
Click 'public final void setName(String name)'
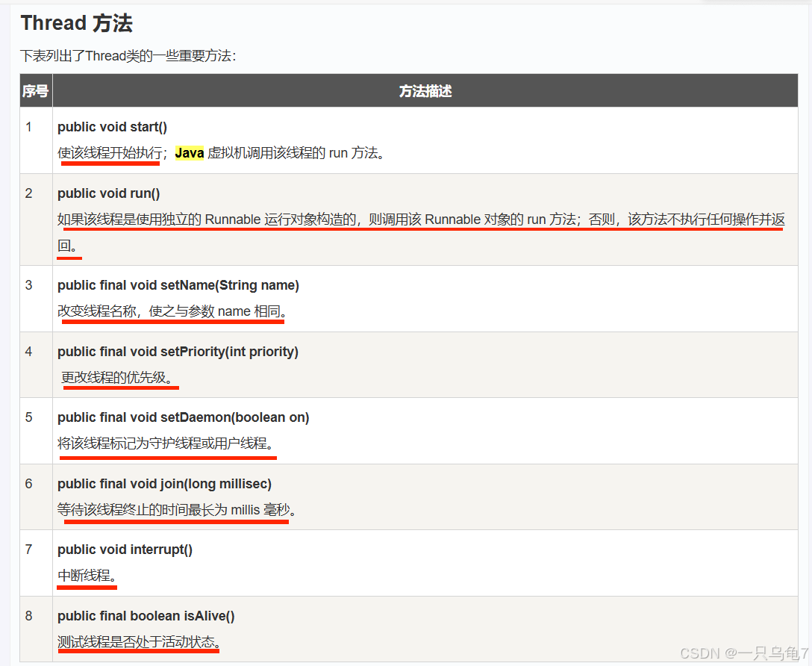pos(178,285)
